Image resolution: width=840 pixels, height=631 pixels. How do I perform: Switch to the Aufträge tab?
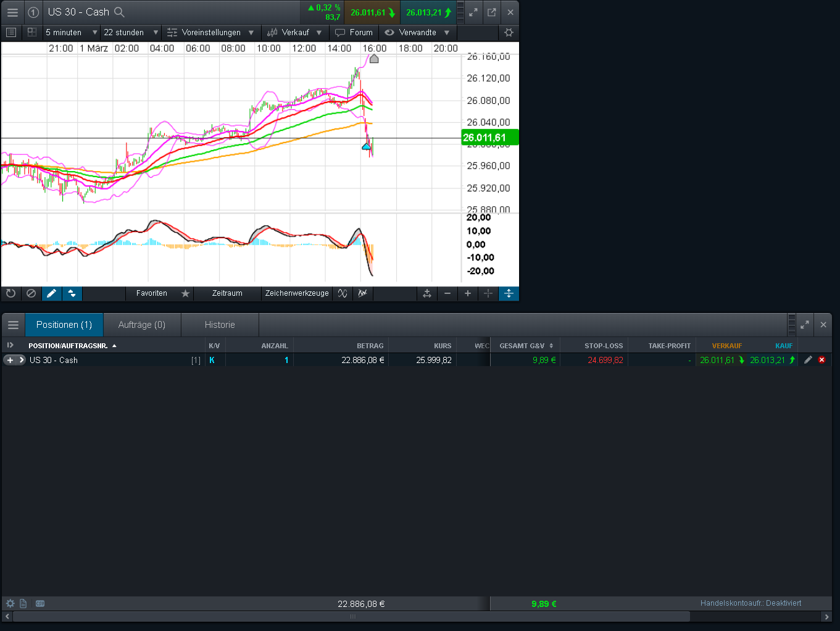(142, 324)
